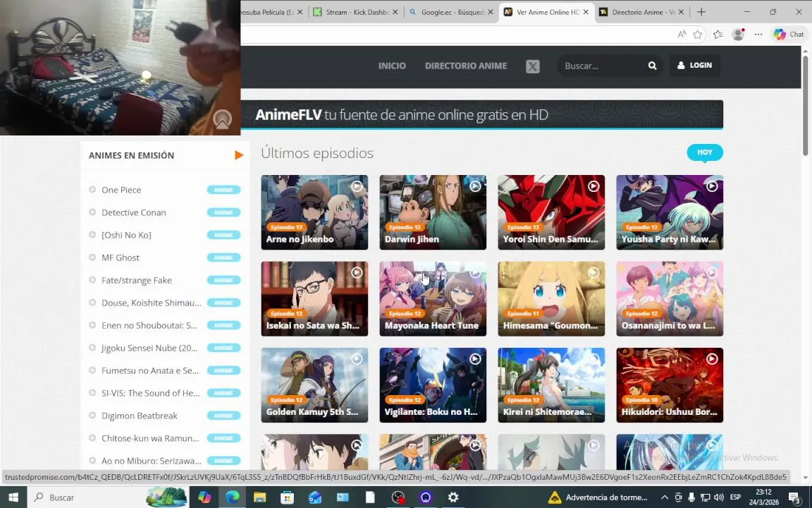Click play icon on Yuusha Party ni Kaw... card
The width and height of the screenshot is (812, 508).
[x=712, y=186]
